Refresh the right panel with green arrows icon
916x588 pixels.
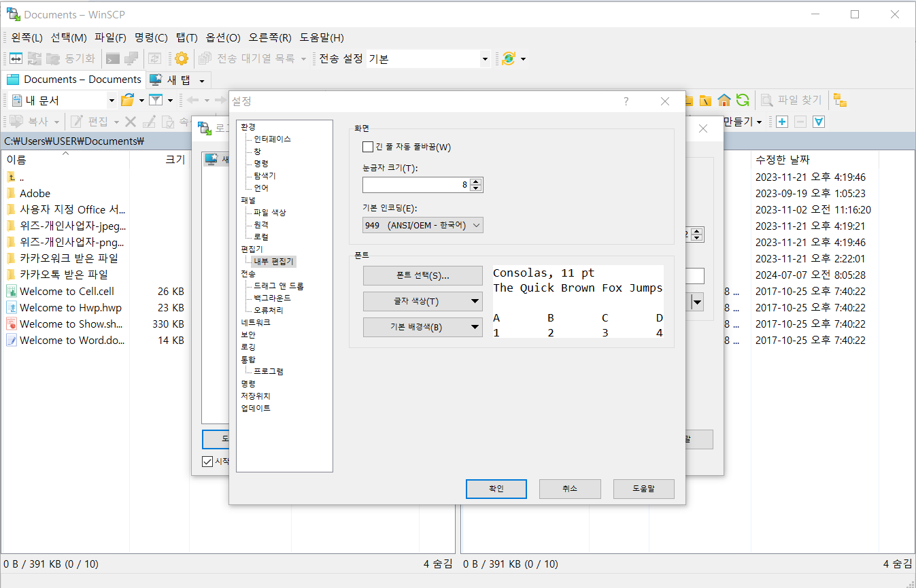pos(743,101)
